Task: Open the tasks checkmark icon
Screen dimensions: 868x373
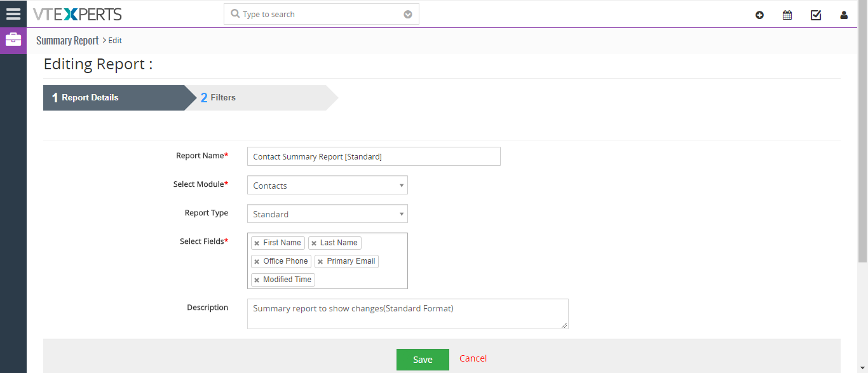Action: tap(816, 15)
